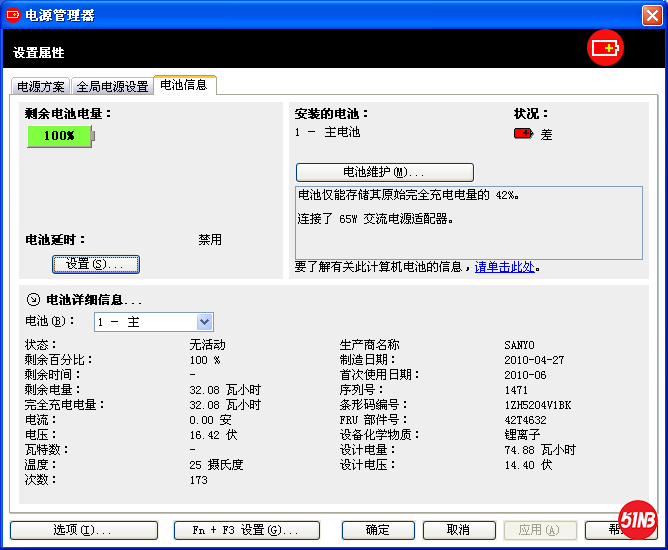
Task: Click the 51NB logo badge
Action: click(637, 519)
